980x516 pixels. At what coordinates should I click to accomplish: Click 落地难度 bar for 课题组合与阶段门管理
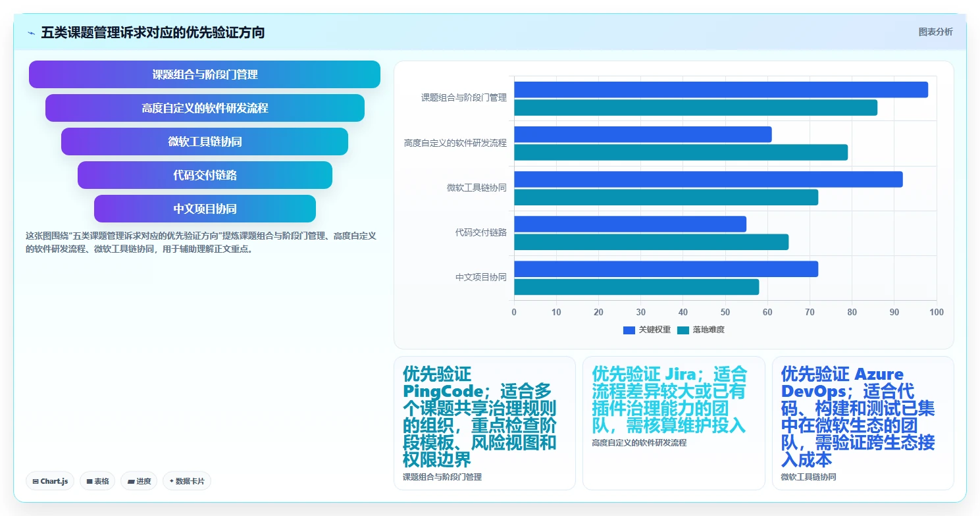(696, 107)
